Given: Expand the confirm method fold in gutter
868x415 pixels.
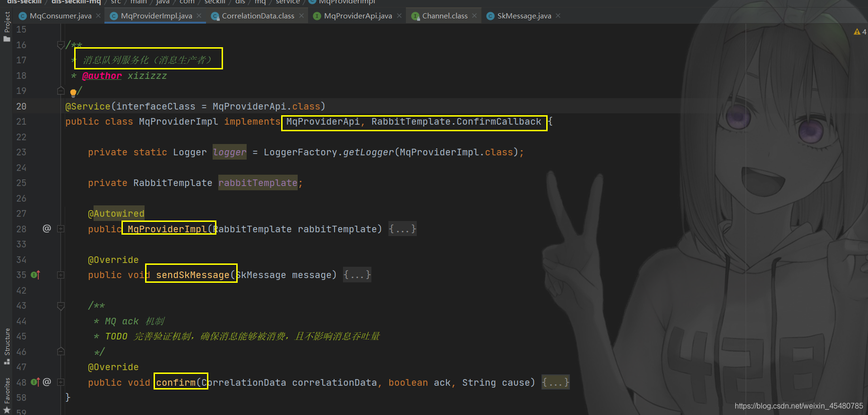Looking at the screenshot, I should tap(60, 382).
